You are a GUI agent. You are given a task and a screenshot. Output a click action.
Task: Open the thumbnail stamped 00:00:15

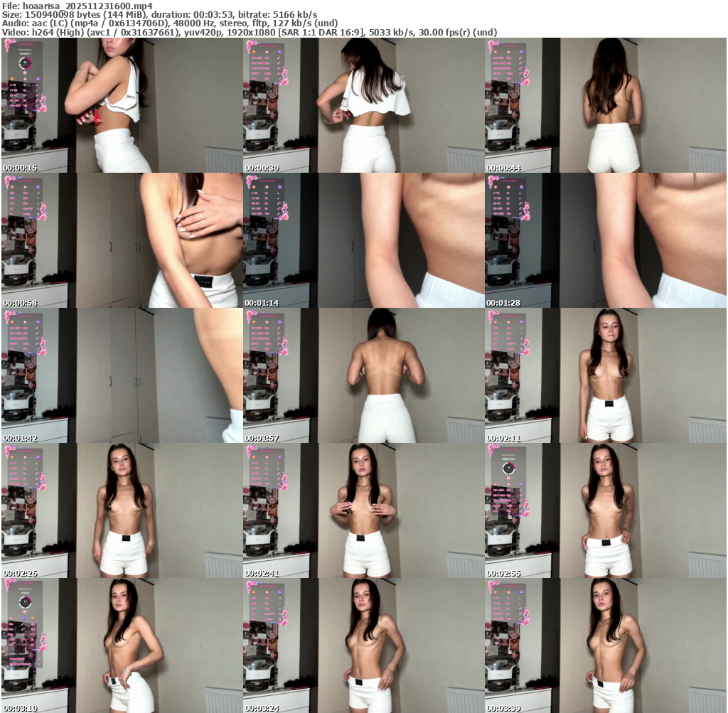[122, 105]
